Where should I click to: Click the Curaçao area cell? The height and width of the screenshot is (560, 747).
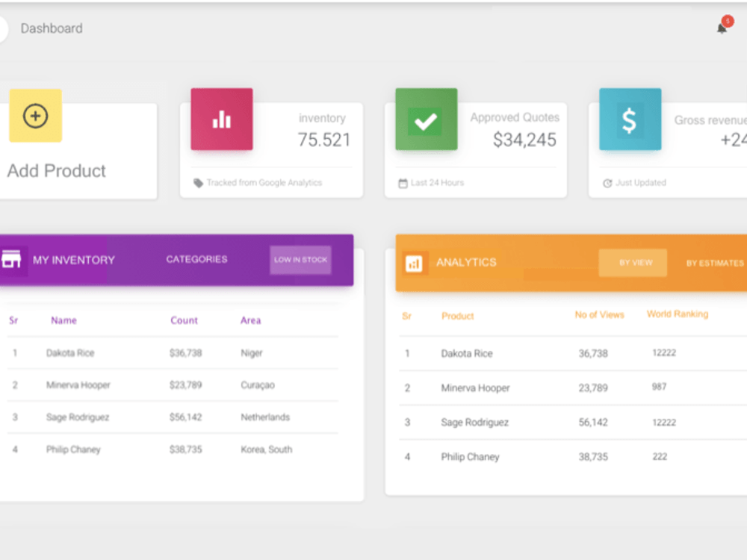pos(258,385)
